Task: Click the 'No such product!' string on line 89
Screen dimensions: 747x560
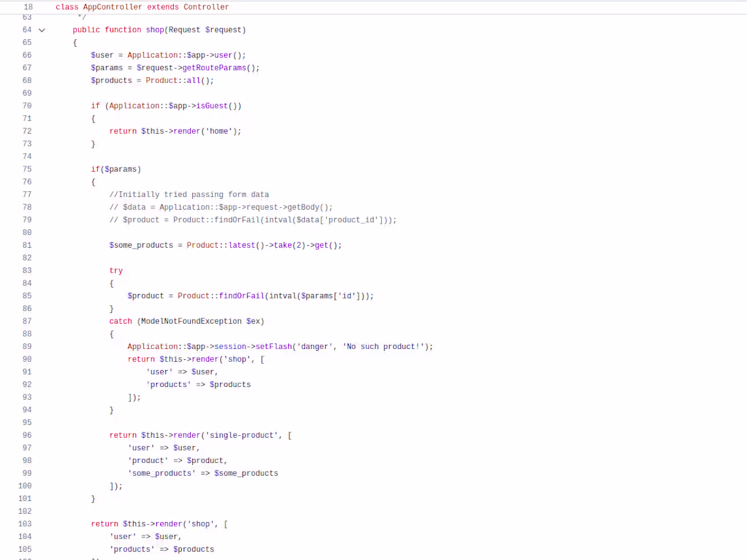Action: click(384, 346)
